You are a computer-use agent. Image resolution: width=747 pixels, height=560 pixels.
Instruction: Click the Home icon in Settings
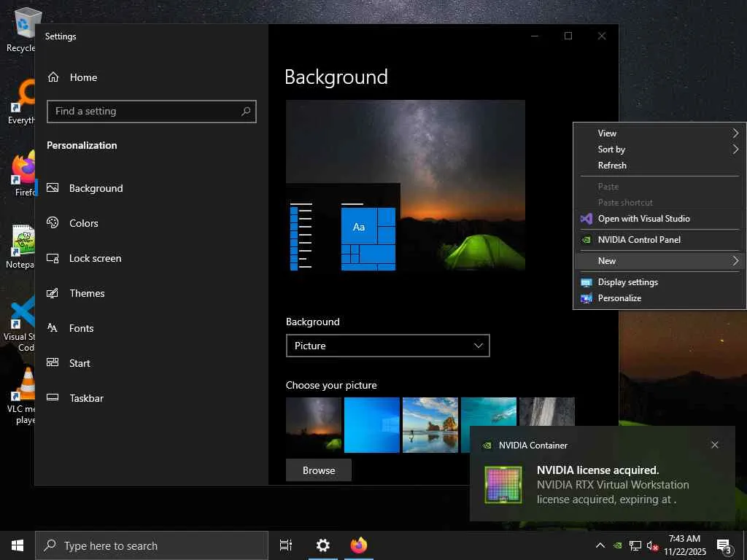53,77
